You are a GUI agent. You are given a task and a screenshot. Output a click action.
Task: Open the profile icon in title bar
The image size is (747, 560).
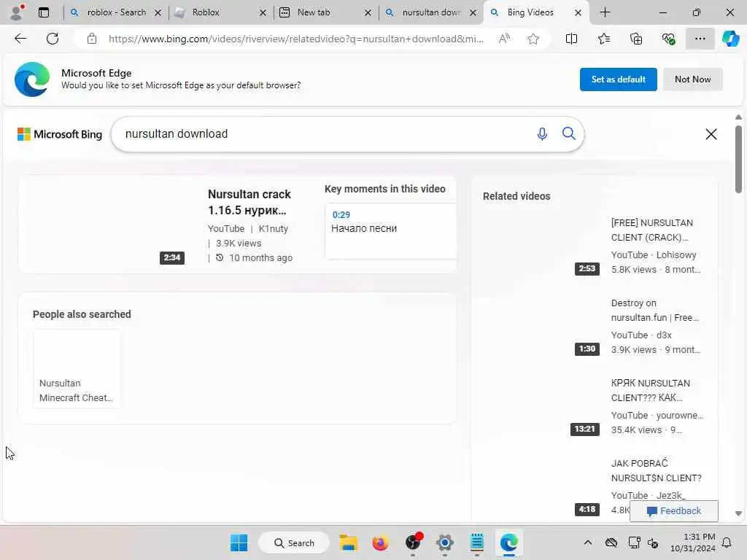click(17, 12)
